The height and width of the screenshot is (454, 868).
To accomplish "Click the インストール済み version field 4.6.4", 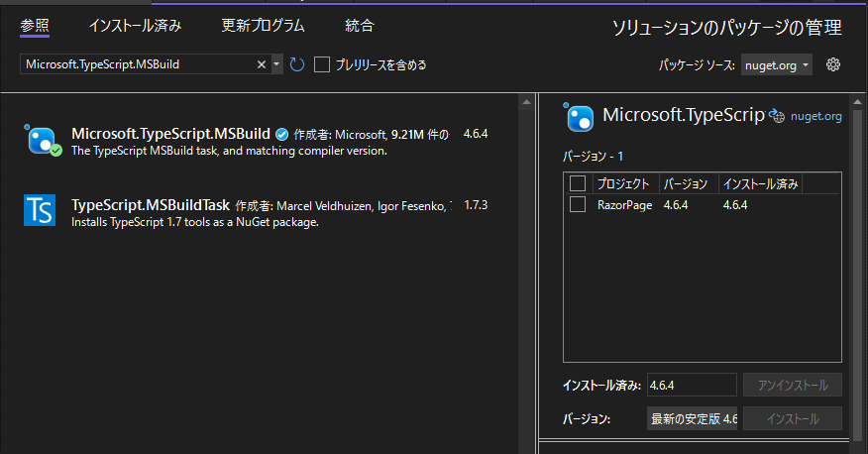I will click(x=692, y=385).
